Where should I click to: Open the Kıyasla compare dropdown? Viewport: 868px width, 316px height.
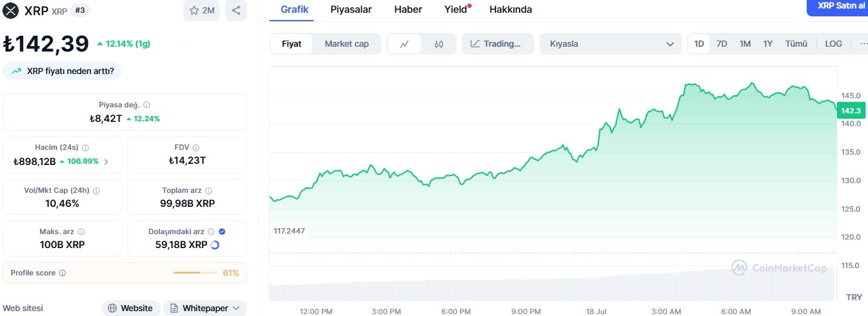pyautogui.click(x=610, y=44)
